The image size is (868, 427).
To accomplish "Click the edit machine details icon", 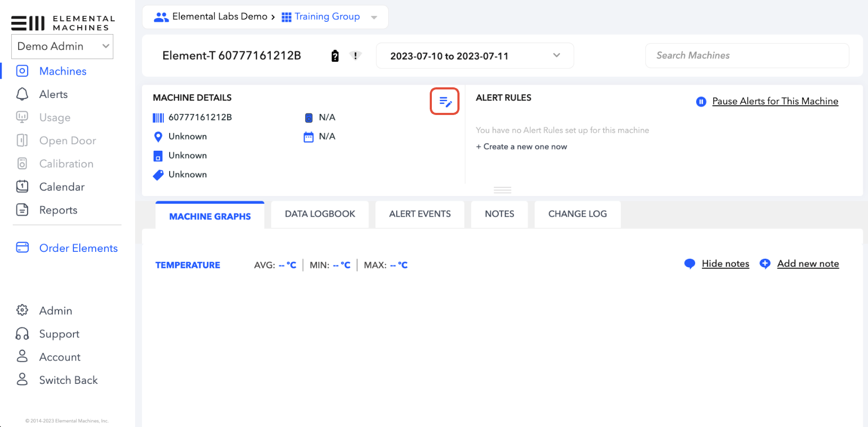I will pos(445,101).
